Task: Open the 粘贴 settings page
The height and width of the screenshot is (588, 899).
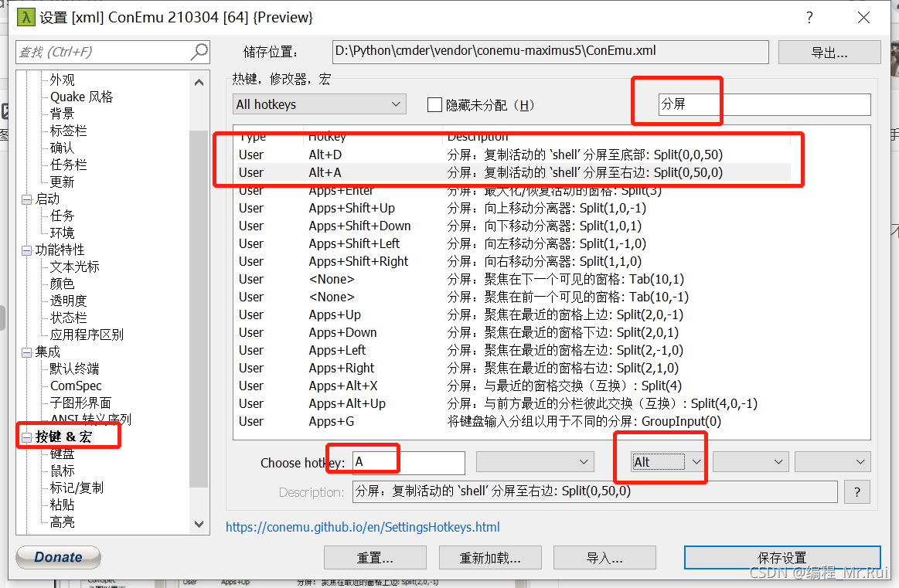Action: point(62,505)
